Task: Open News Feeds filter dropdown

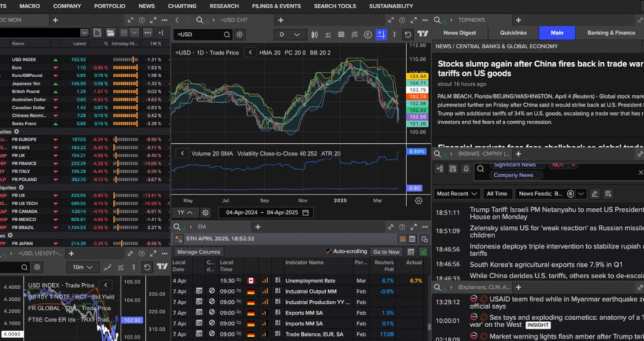Action: (x=580, y=193)
